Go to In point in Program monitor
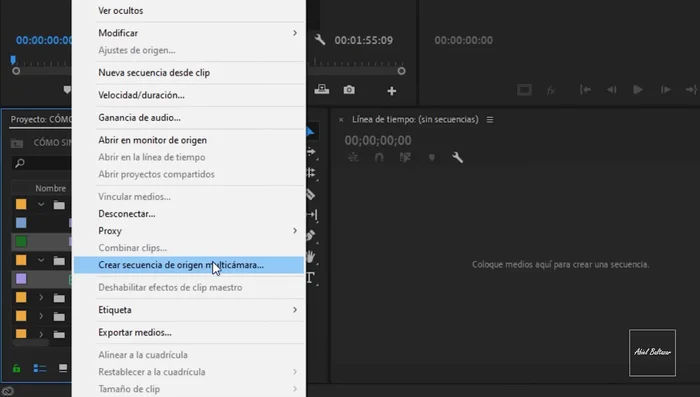This screenshot has width=700, height=397. coord(585,90)
